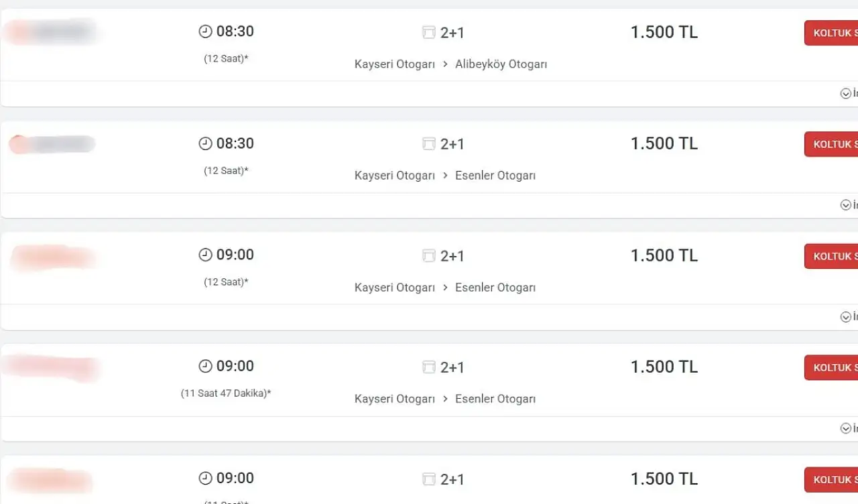Expand details for the 11 Saat 47 Dakika trip

[x=846, y=428]
